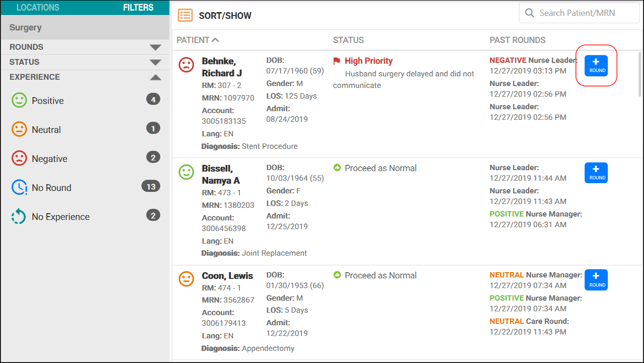This screenshot has height=363, width=644.
Task: Click the Sort/Show list icon
Action: click(185, 15)
